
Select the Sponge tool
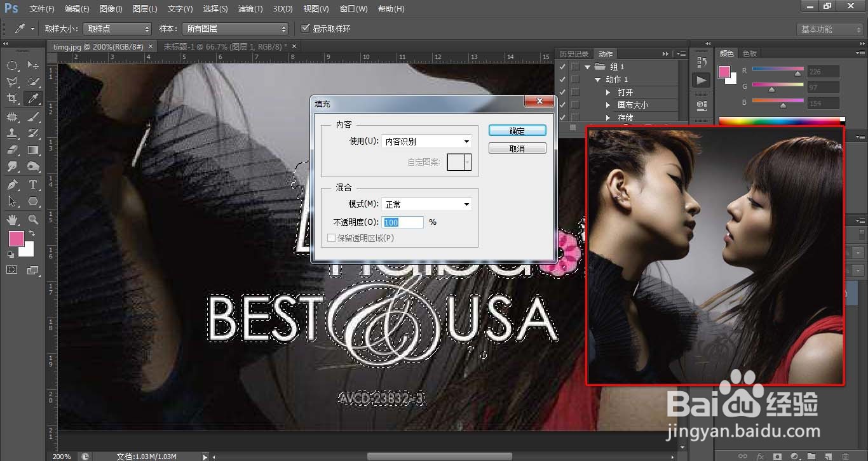click(x=33, y=166)
